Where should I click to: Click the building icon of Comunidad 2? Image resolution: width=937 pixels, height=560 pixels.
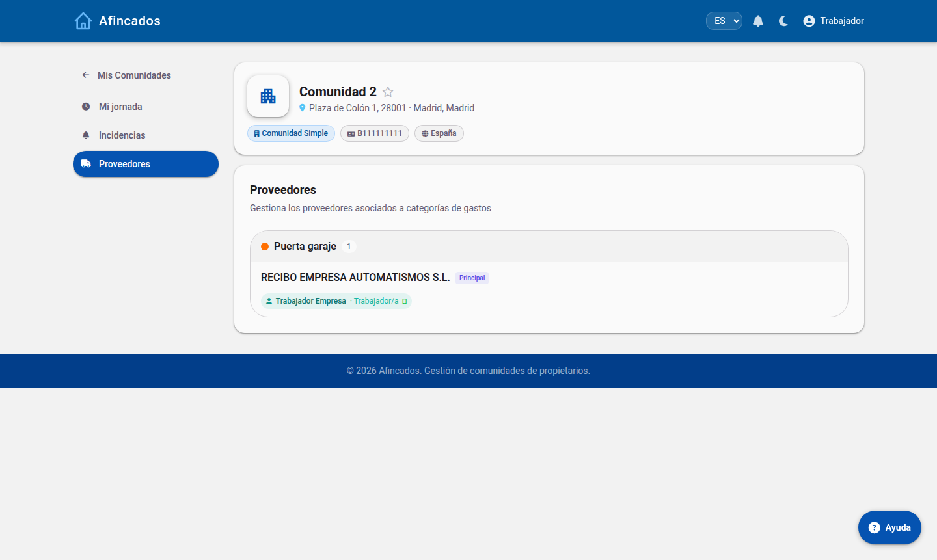point(268,96)
